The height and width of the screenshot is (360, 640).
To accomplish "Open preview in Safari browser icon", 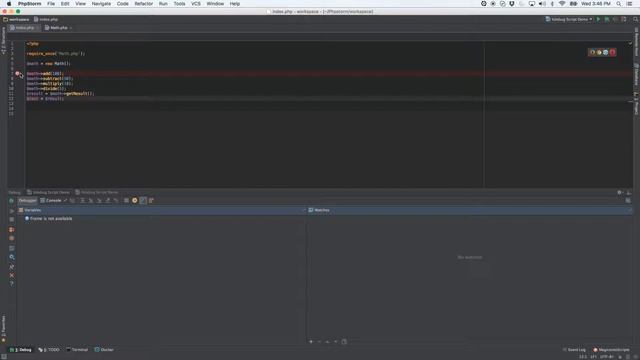I will click(x=606, y=52).
